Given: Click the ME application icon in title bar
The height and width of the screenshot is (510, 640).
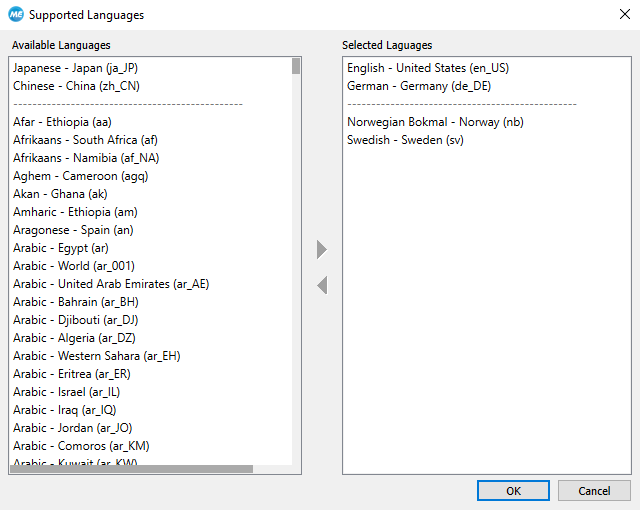Looking at the screenshot, I should tap(15, 15).
